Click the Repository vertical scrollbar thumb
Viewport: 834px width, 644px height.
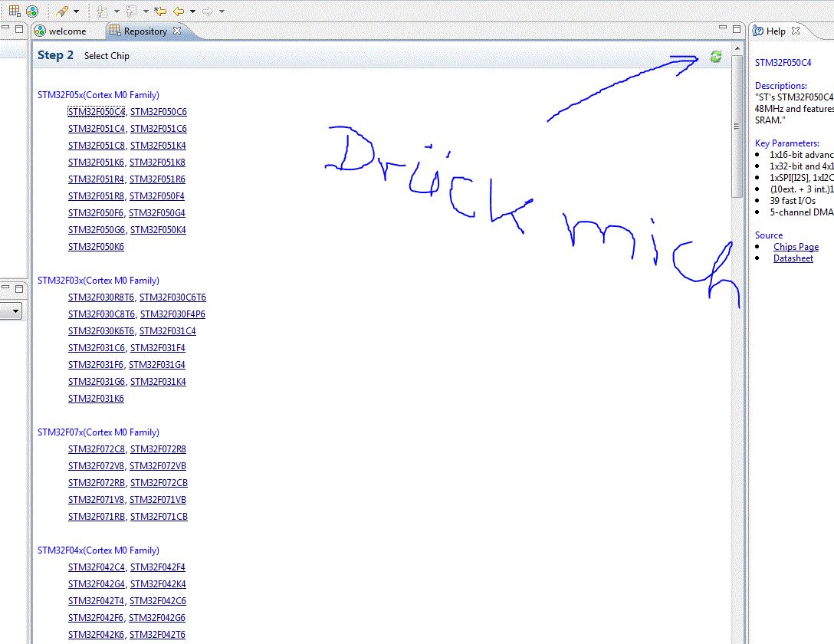pyautogui.click(x=737, y=126)
